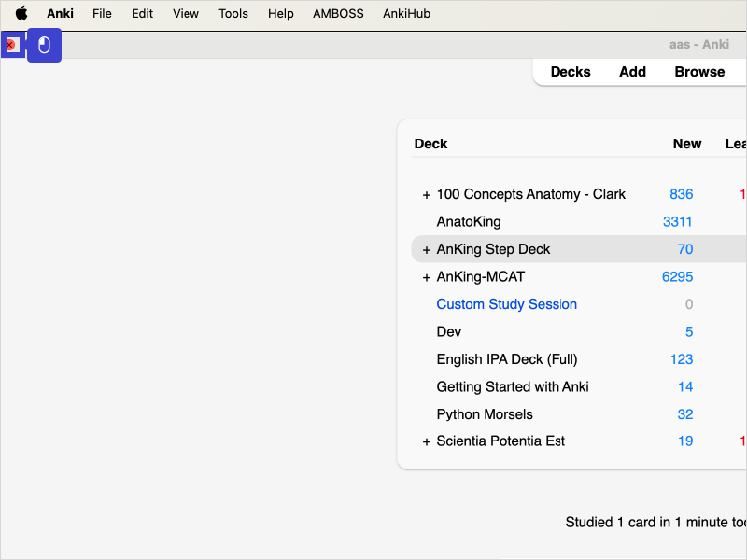This screenshot has height=560, width=747.
Task: Click the Decks toolbar button
Action: (x=571, y=72)
